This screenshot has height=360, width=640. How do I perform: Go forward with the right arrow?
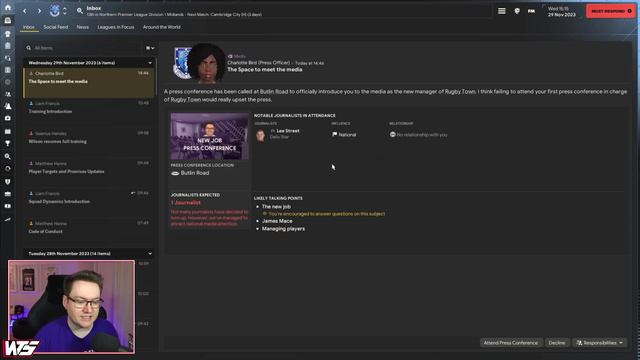coord(39,11)
